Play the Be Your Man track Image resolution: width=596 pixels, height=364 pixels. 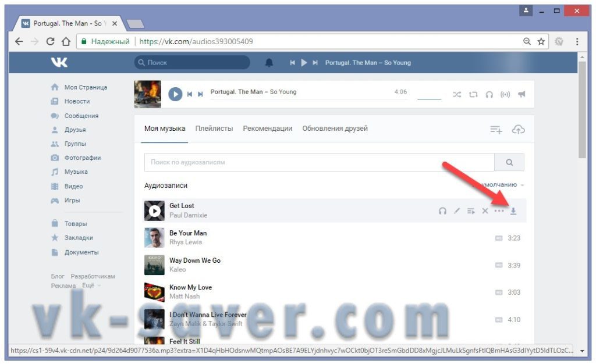[x=154, y=238]
